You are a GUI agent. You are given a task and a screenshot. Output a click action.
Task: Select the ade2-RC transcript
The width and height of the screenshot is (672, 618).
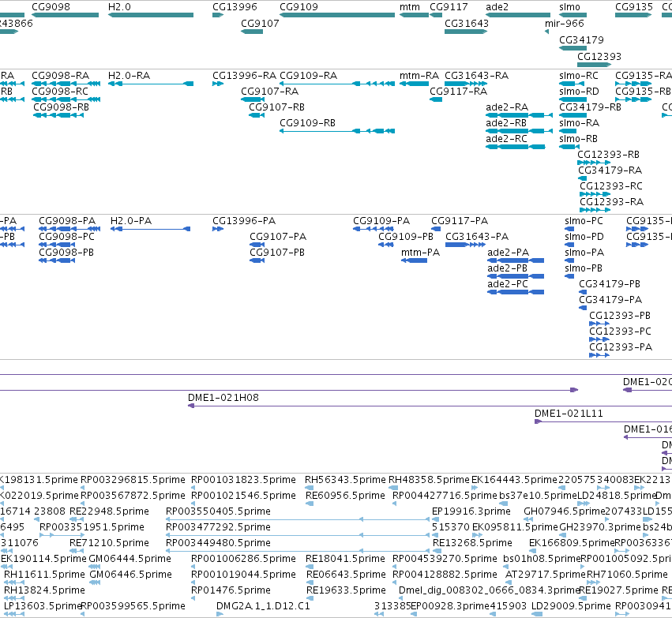click(515, 147)
